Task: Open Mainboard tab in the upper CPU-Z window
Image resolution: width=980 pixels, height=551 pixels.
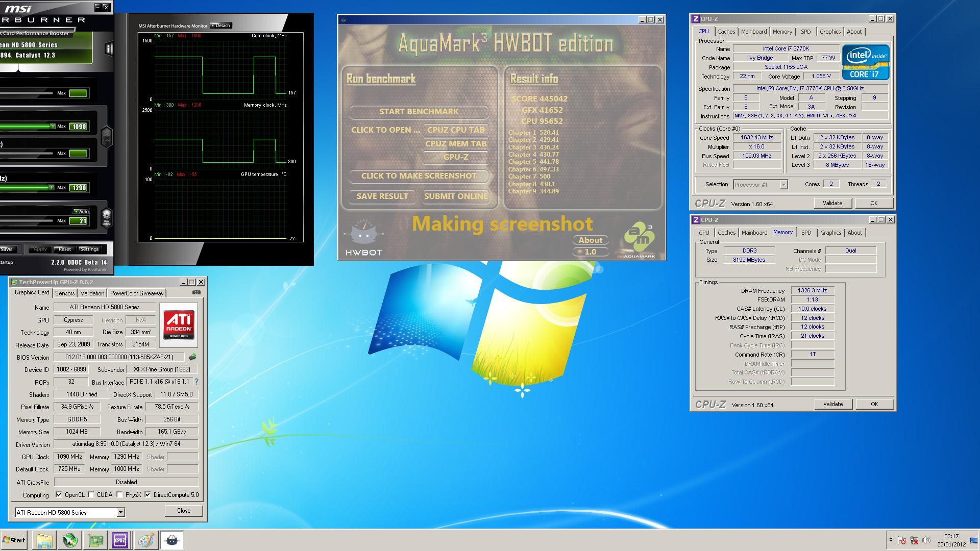Action: [754, 32]
